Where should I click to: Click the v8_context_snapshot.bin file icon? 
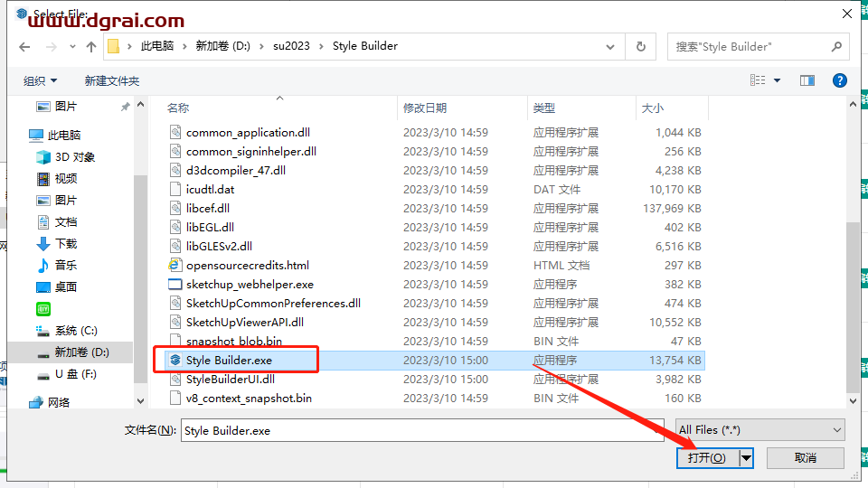(x=175, y=398)
